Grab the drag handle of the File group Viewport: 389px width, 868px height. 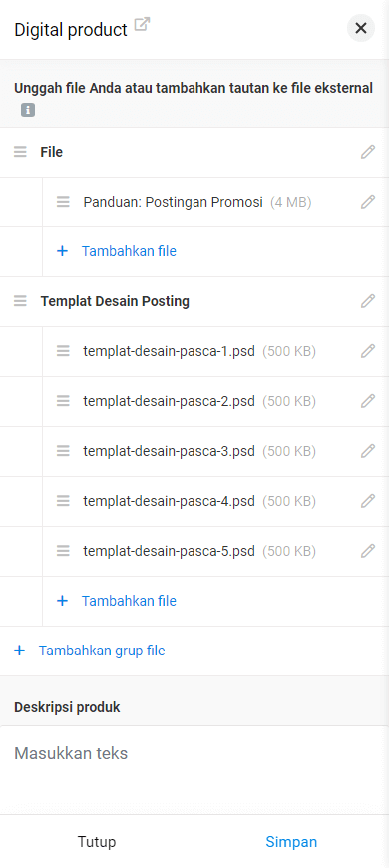click(x=21, y=152)
